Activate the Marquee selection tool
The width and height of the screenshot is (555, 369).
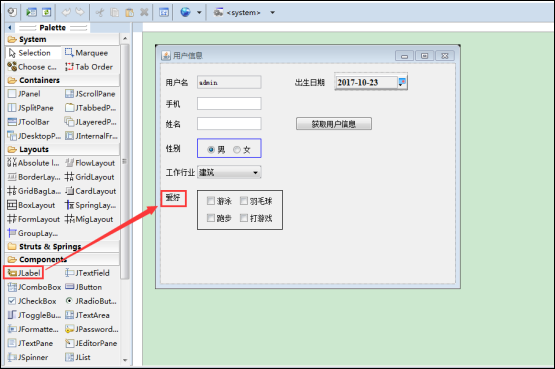point(87,53)
